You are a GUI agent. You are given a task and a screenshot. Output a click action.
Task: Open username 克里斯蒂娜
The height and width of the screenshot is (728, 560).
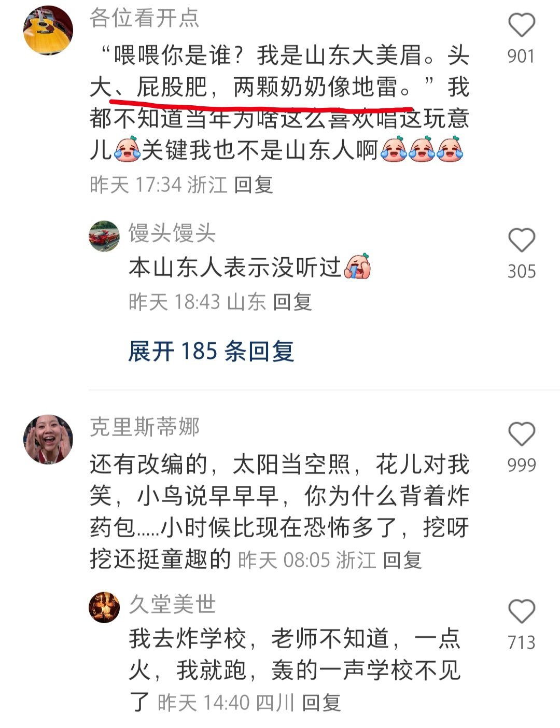click(144, 427)
